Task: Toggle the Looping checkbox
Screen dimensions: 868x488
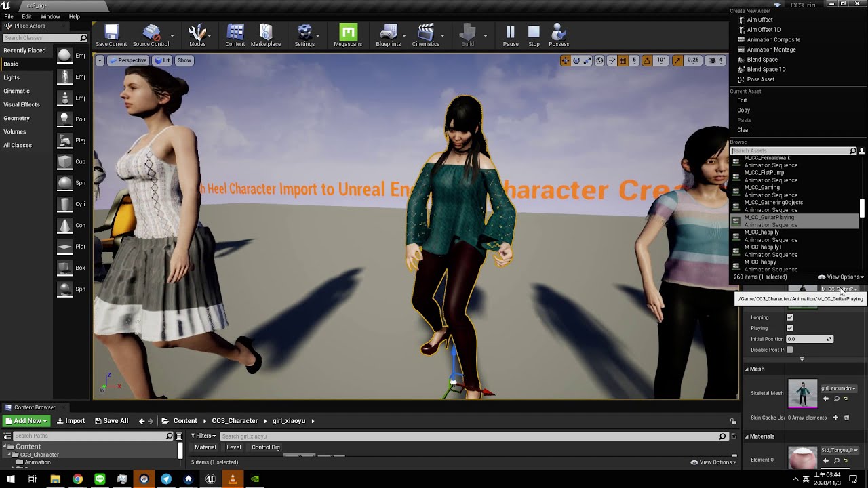Action: (x=789, y=317)
